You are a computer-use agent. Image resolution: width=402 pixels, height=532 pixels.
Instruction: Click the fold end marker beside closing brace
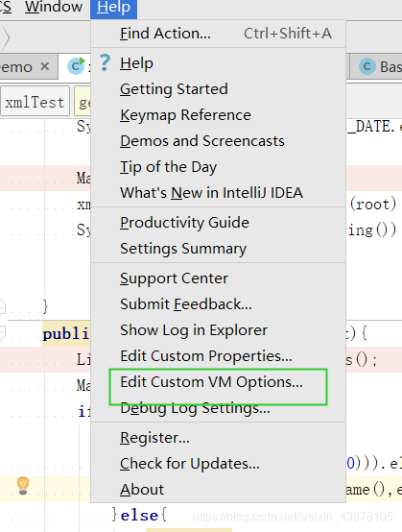tap(2, 306)
